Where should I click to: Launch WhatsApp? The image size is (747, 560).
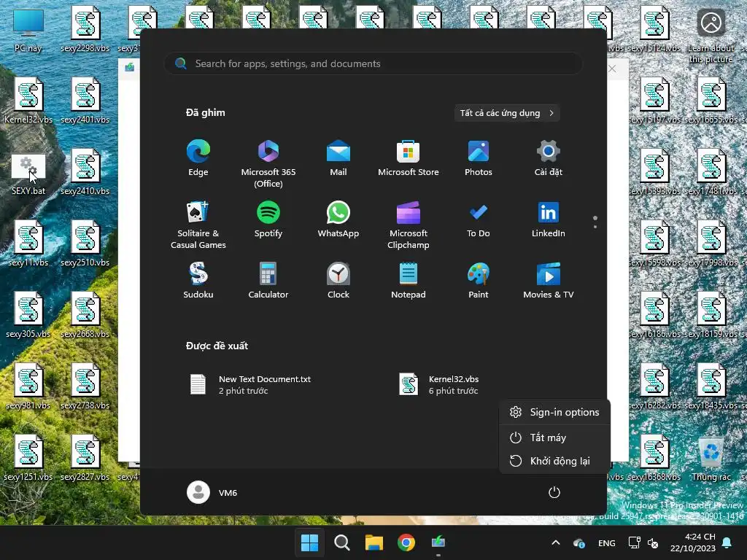[338, 219]
